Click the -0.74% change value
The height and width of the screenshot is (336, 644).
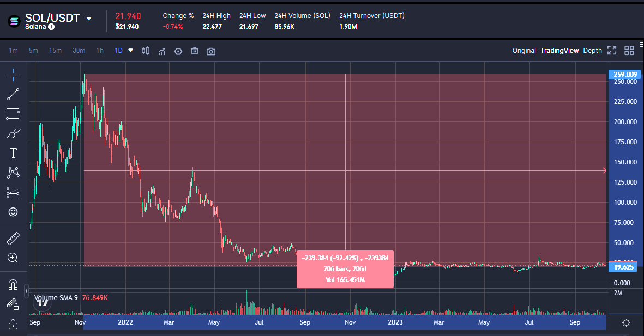coord(173,27)
